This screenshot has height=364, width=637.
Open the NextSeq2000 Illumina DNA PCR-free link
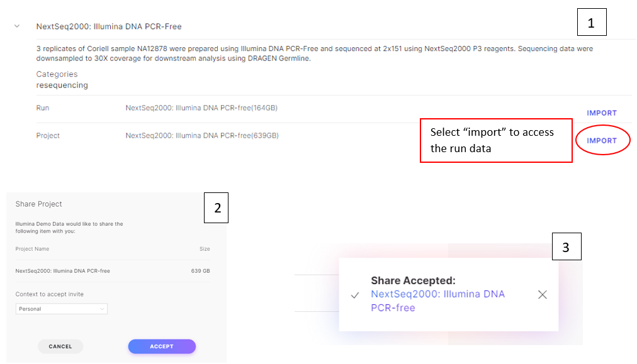pos(437,301)
